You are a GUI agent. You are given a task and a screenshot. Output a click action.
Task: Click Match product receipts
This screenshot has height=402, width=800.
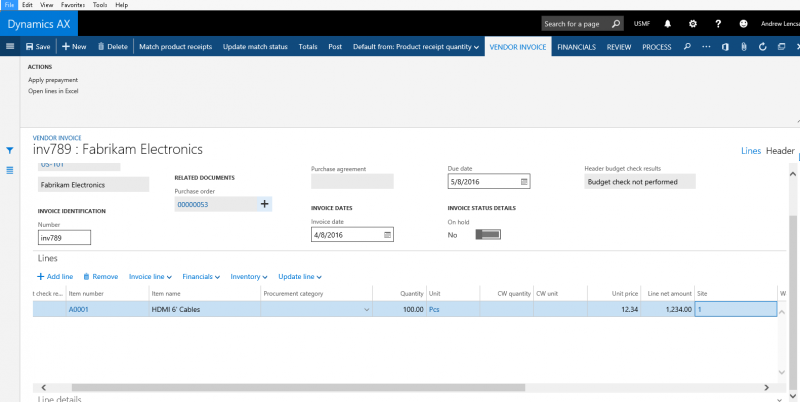[x=176, y=46]
